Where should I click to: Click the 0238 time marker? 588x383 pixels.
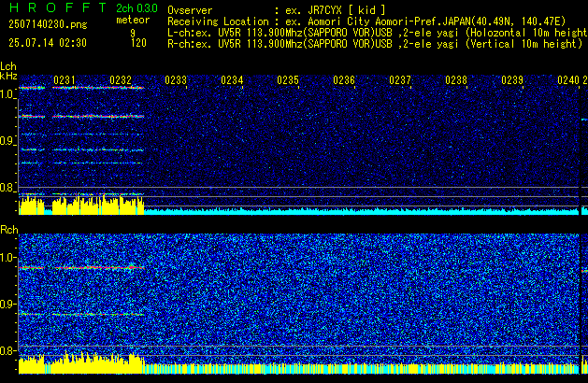(456, 80)
